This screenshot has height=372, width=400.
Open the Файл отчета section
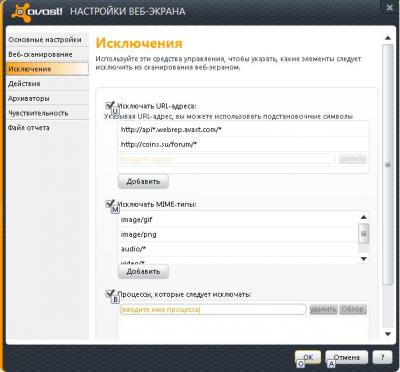[x=47, y=128]
